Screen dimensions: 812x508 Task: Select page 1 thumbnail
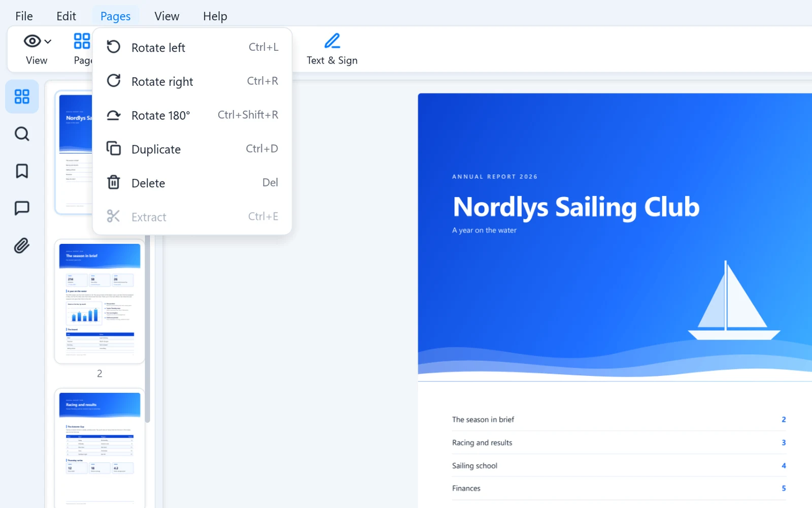coord(74,152)
